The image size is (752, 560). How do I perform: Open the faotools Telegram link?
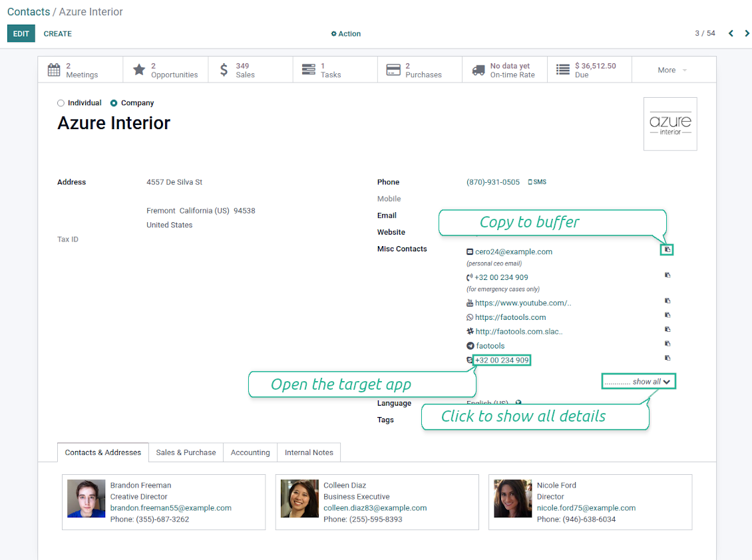[x=490, y=346]
